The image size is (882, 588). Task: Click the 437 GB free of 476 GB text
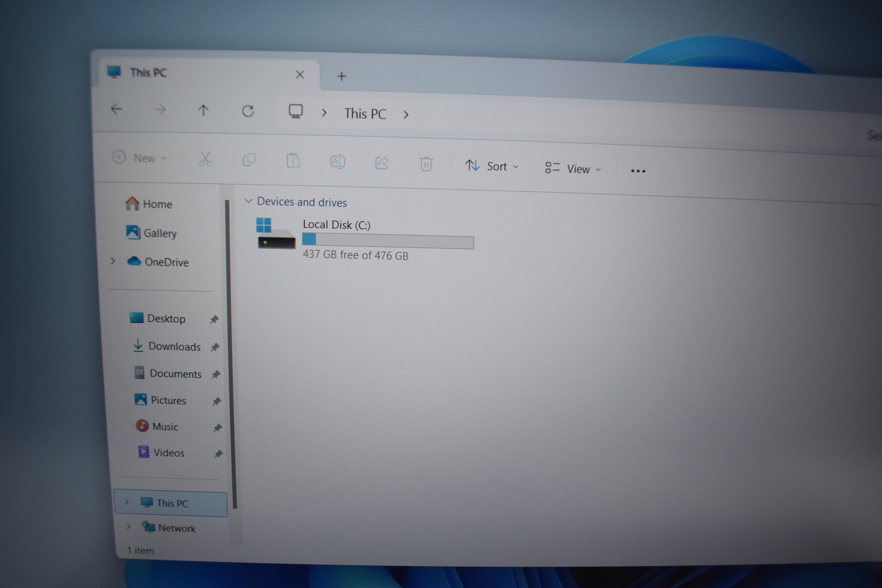pyautogui.click(x=356, y=255)
